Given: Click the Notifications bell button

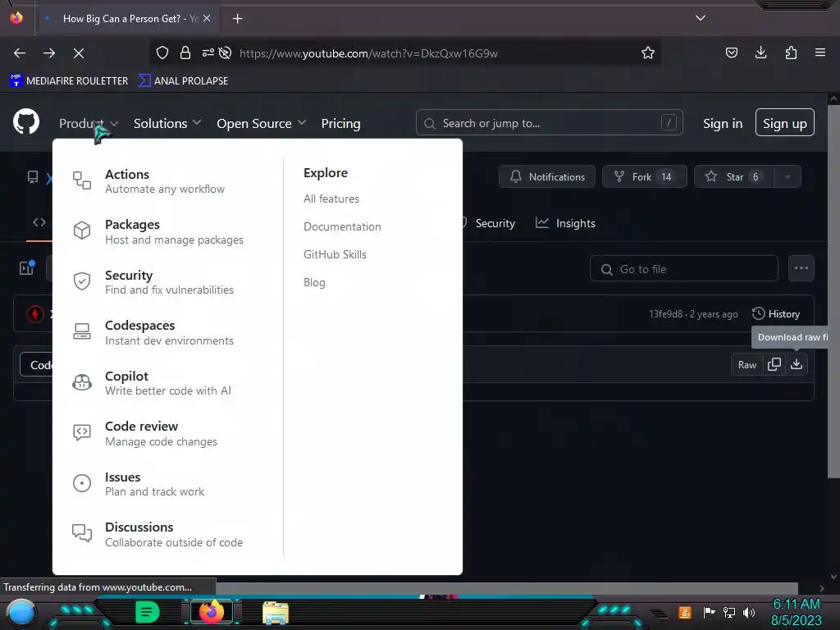Looking at the screenshot, I should pyautogui.click(x=547, y=176).
